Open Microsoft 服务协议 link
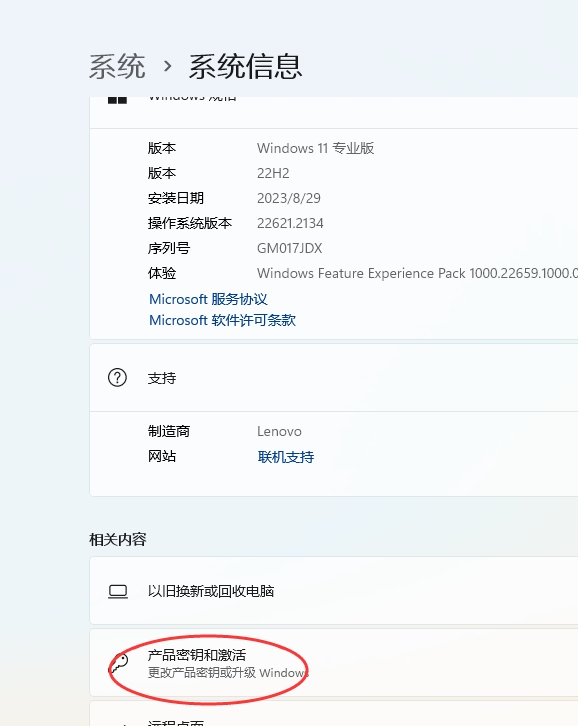The width and height of the screenshot is (578, 726). [x=208, y=299]
